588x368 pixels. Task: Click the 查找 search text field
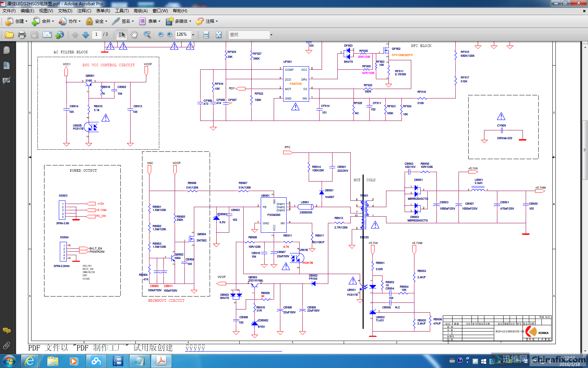249,35
